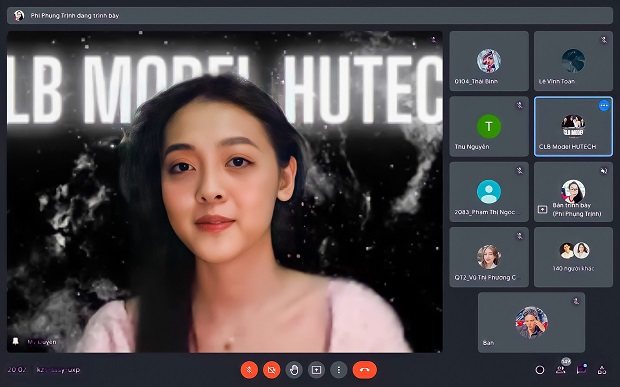Click the muted mic icon on Thu Nguyên tile
The width and height of the screenshot is (620, 387).
(x=520, y=105)
